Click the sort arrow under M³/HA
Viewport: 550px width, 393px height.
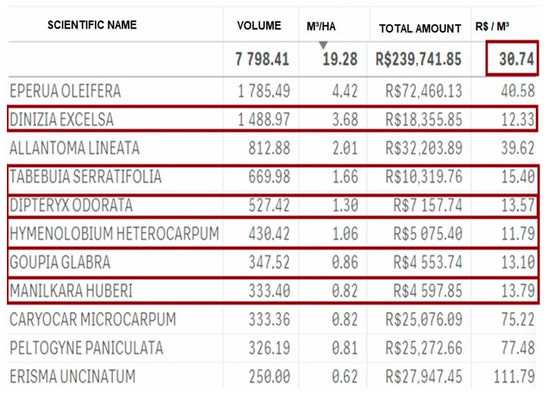coord(323,45)
